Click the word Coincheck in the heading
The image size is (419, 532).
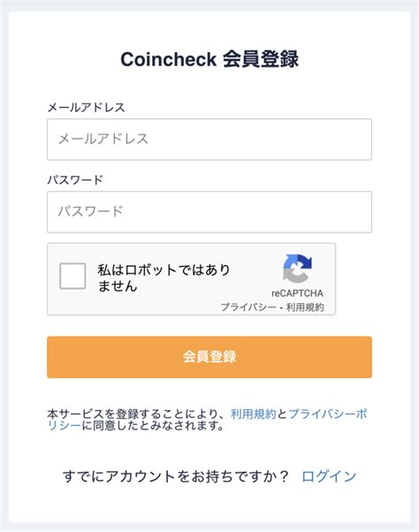coord(168,59)
